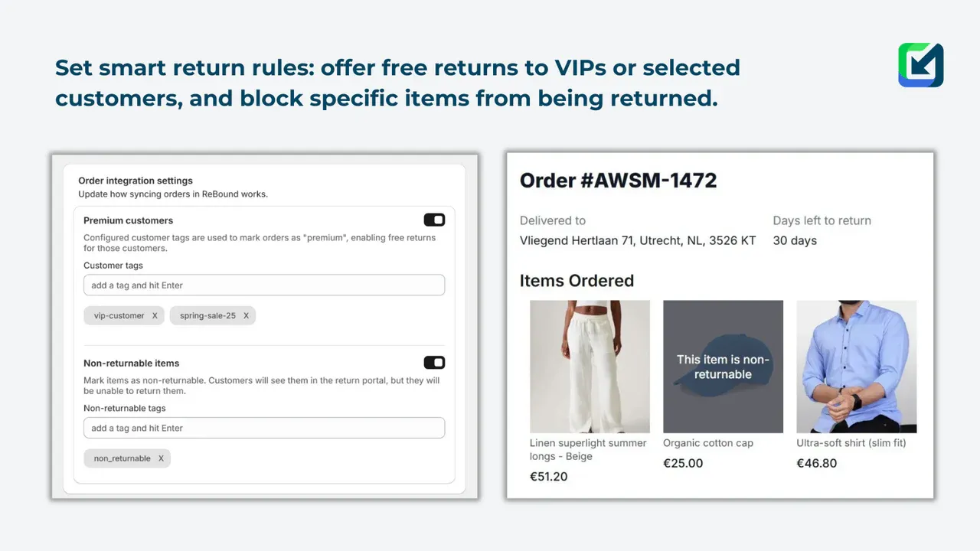980x551 pixels.
Task: Click the Utrecht delivery address text
Action: coord(637,240)
